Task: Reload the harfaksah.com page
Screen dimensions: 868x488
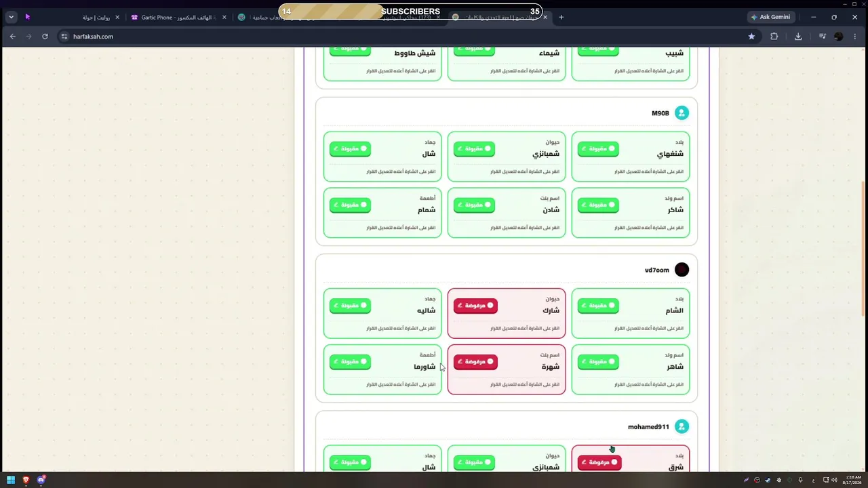Action: tap(45, 37)
